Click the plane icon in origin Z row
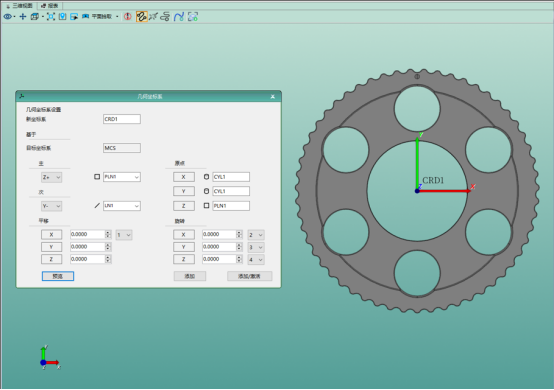The height and width of the screenshot is (390, 554). point(206,206)
